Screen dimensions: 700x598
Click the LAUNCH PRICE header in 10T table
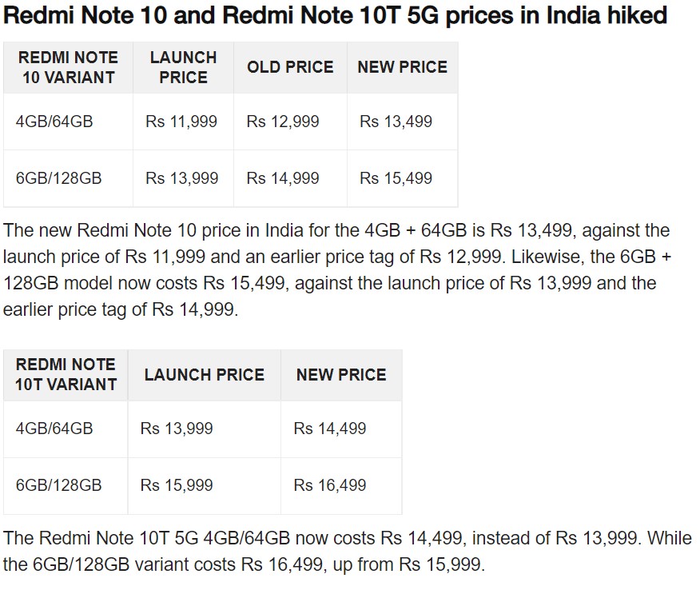[x=205, y=375]
